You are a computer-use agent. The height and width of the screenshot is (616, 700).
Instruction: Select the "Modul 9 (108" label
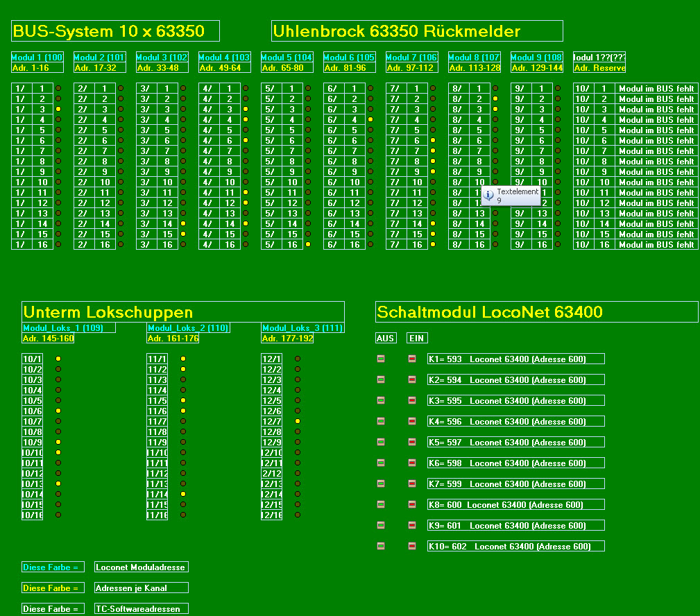[x=536, y=57]
